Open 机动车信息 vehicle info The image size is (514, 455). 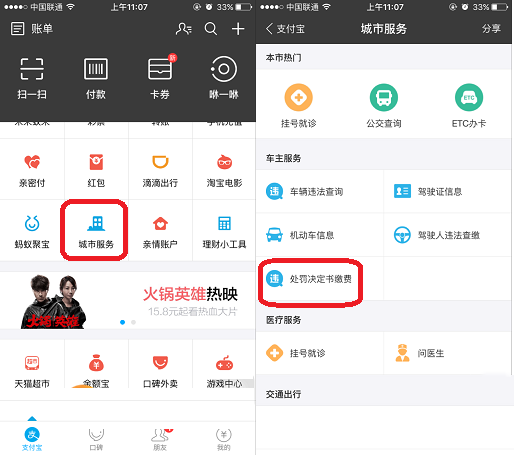click(x=320, y=235)
